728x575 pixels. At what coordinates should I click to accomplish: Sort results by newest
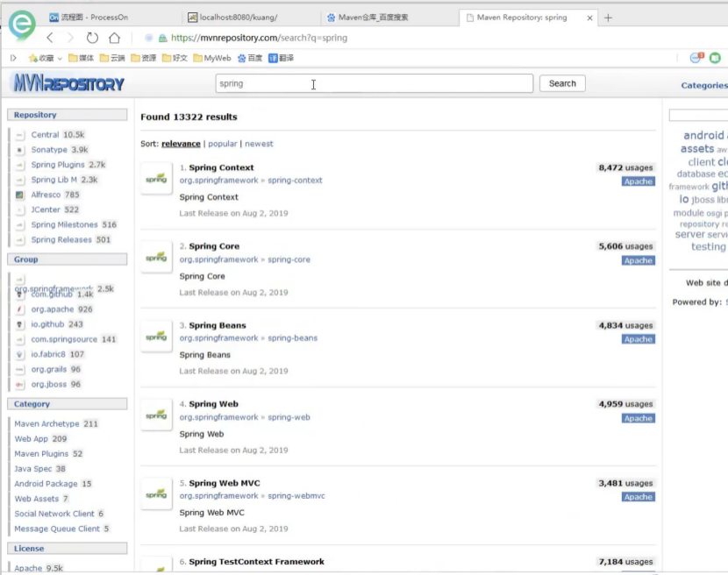coord(259,144)
